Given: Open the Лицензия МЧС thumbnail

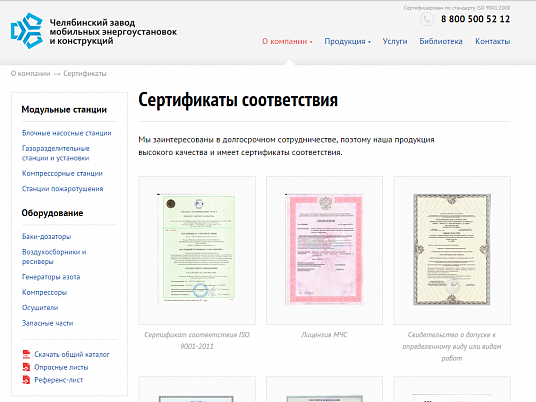Looking at the screenshot, I should tap(324, 250).
